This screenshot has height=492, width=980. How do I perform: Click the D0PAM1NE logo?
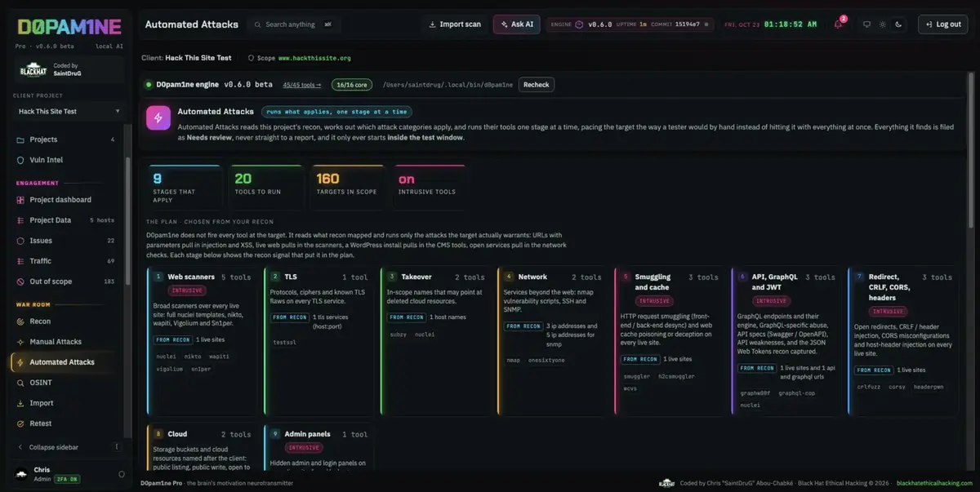[69, 26]
